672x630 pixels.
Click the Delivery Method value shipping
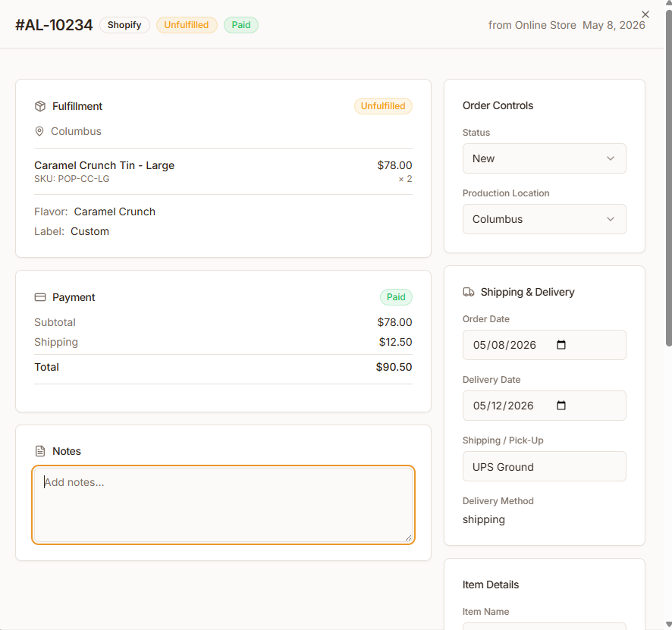483,519
